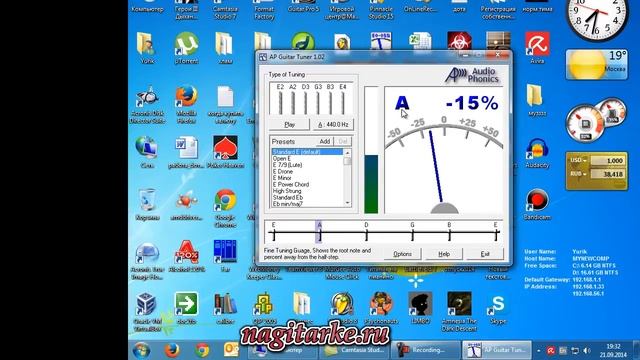Viewport: 640px width, 360px height.
Task: Open the Avira antivirus desktop shortcut
Action: [537, 44]
